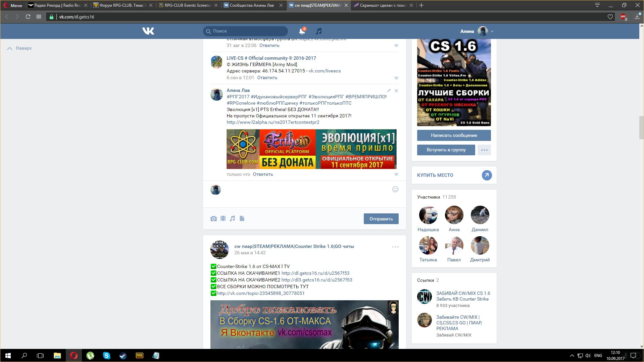Image resolution: width=644 pixels, height=362 pixels.
Task: Open member Павел's profile
Action: [454, 260]
